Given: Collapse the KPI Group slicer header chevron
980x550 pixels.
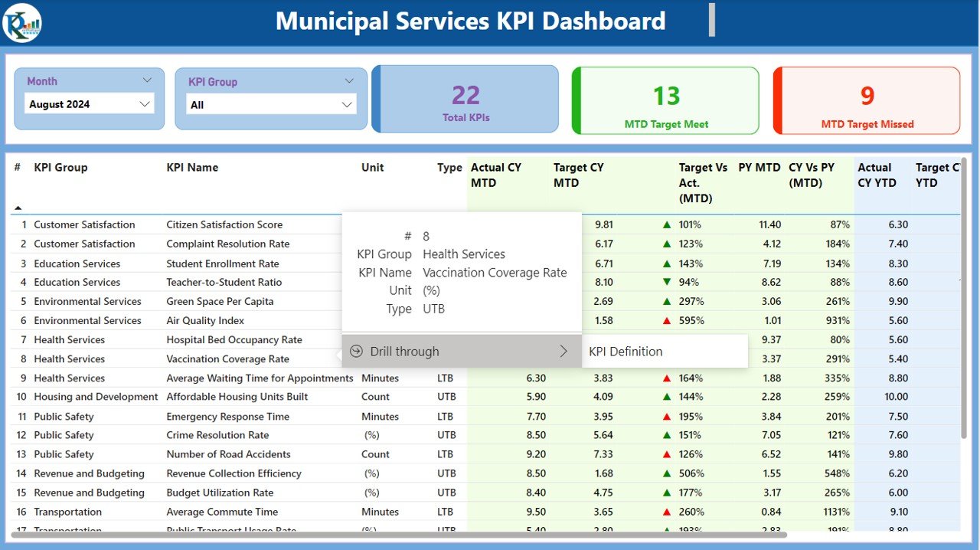Looking at the screenshot, I should click(x=349, y=81).
